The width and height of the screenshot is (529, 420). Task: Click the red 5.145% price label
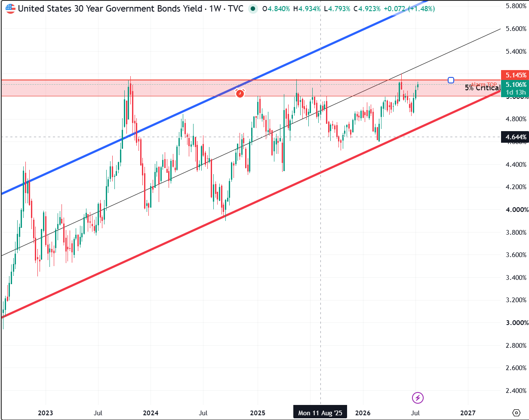514,75
